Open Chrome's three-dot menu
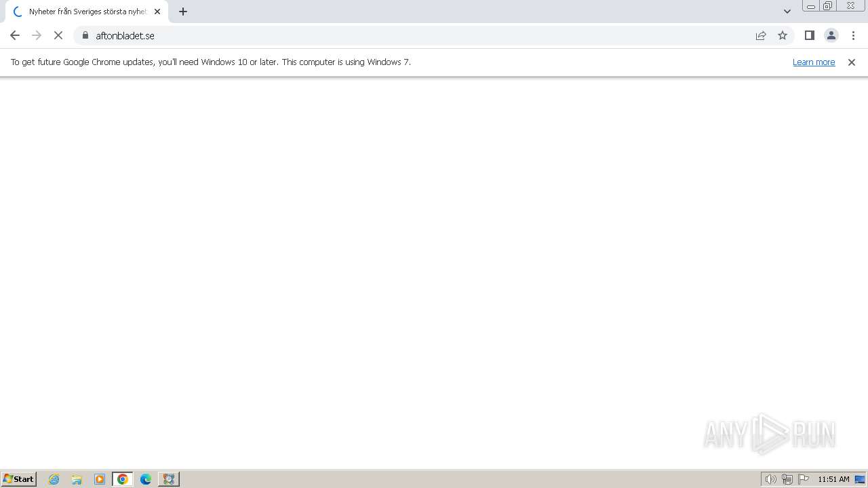Screen dimensions: 868x488 (853, 35)
